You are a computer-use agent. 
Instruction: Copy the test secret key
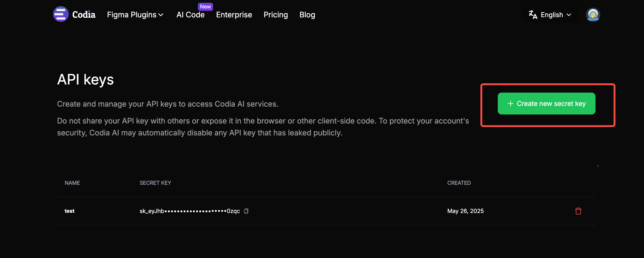pyautogui.click(x=246, y=211)
